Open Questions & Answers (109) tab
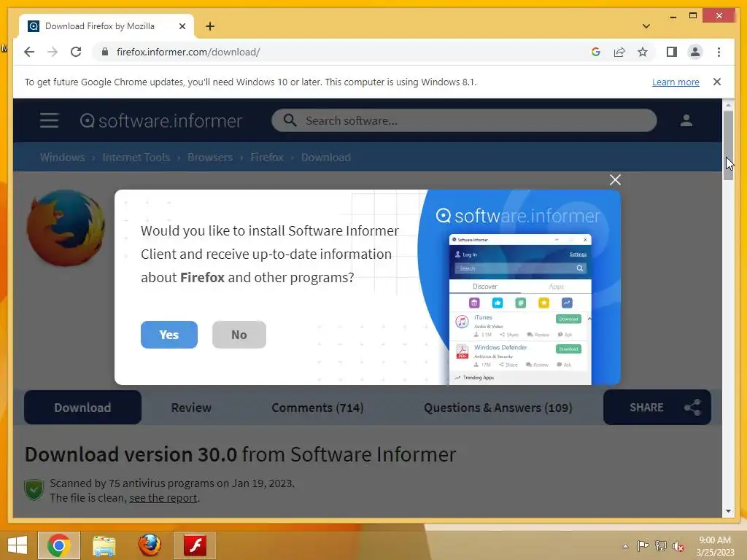Viewport: 747px width, 560px height. [498, 408]
